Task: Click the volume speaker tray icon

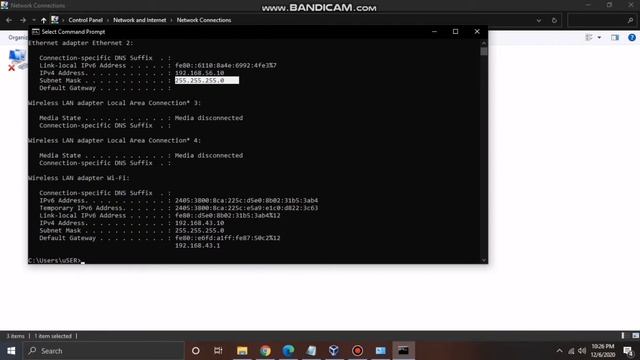Action: [582, 351]
